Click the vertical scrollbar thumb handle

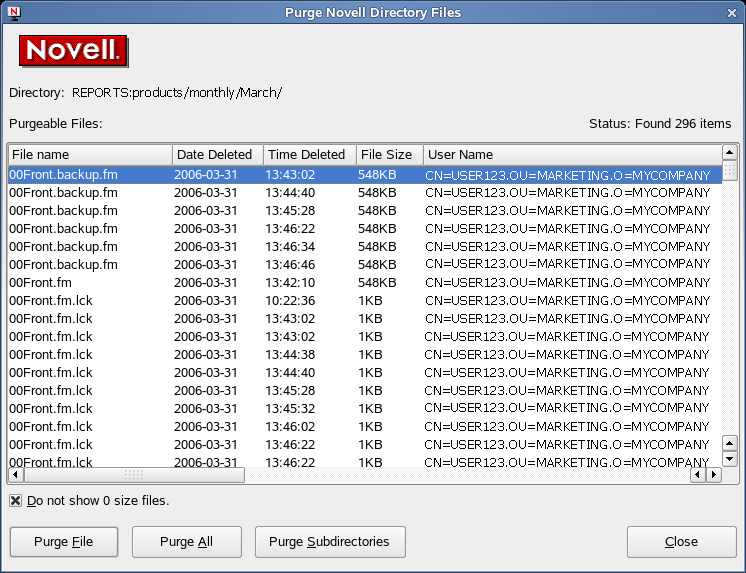pyautogui.click(x=730, y=171)
